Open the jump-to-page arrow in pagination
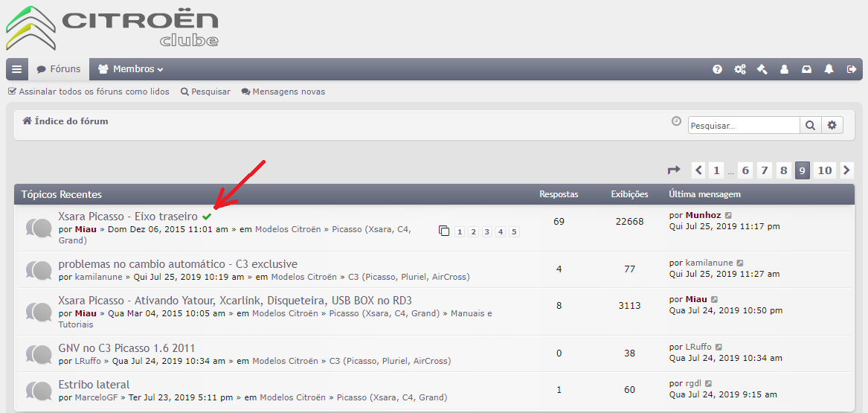 674,170
